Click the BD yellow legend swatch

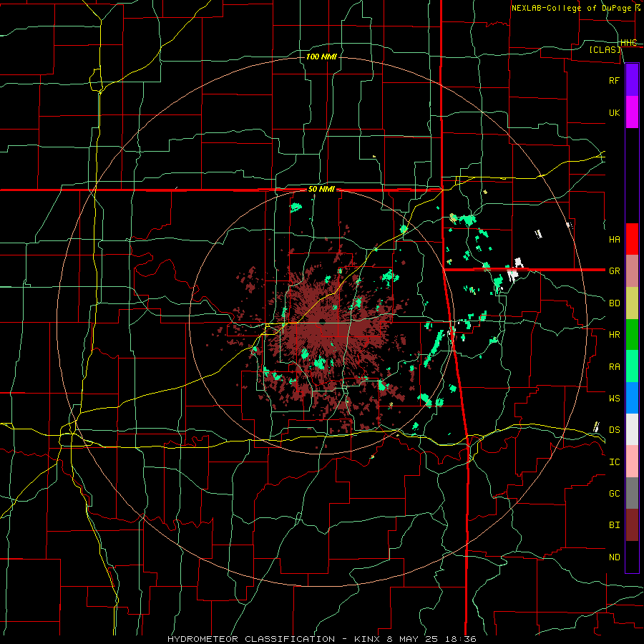tap(632, 303)
